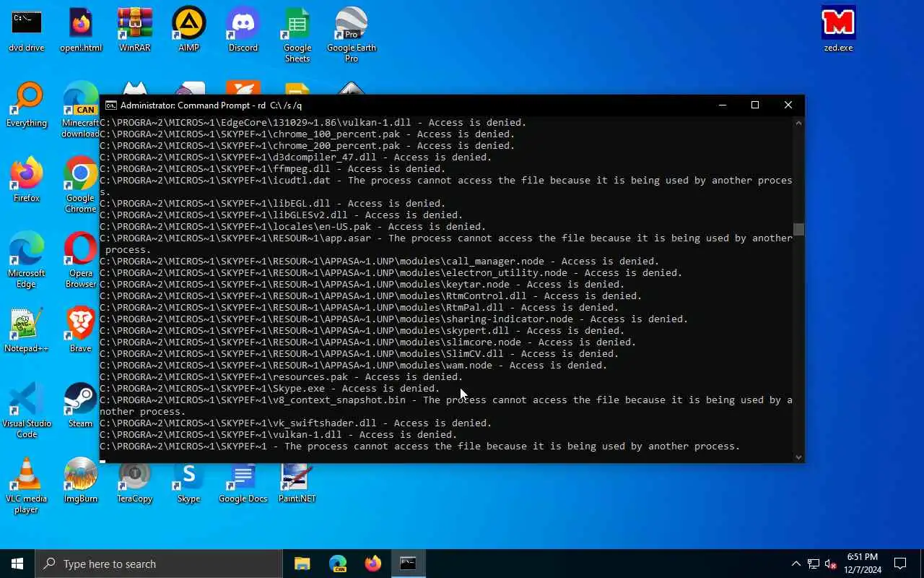
Task: Open Microsoft Edge desktop shortcut
Action: coord(27,261)
